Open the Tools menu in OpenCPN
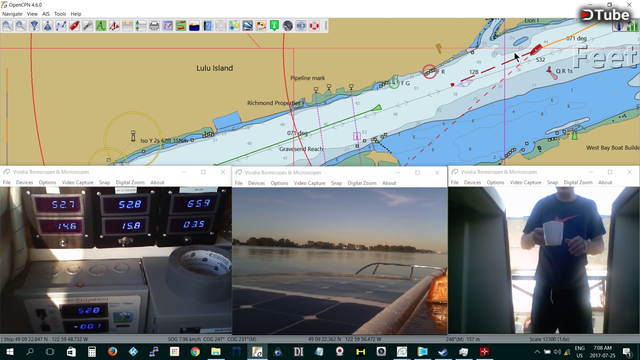640x360 pixels. point(60,14)
